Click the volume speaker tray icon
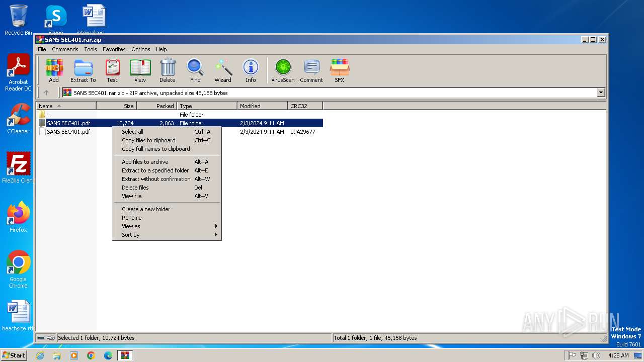644x362 pixels. pyautogui.click(x=596, y=355)
